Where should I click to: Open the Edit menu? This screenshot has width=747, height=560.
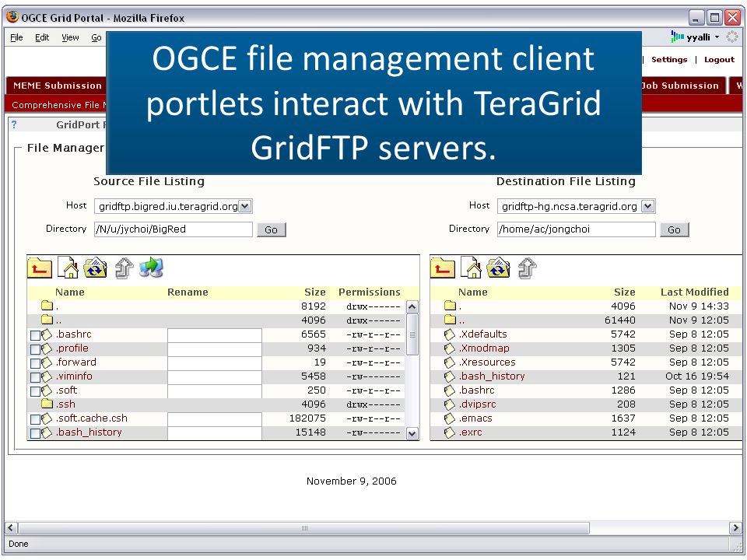point(42,37)
